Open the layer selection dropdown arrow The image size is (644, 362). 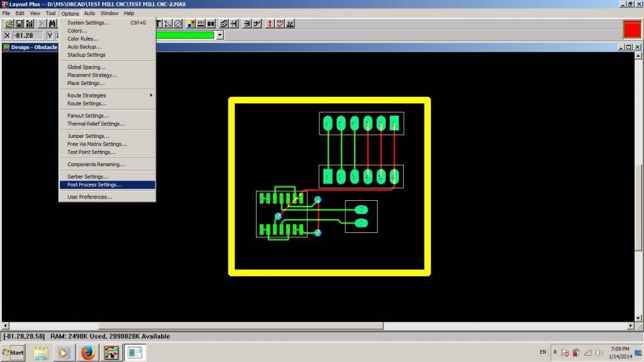pyautogui.click(x=220, y=35)
